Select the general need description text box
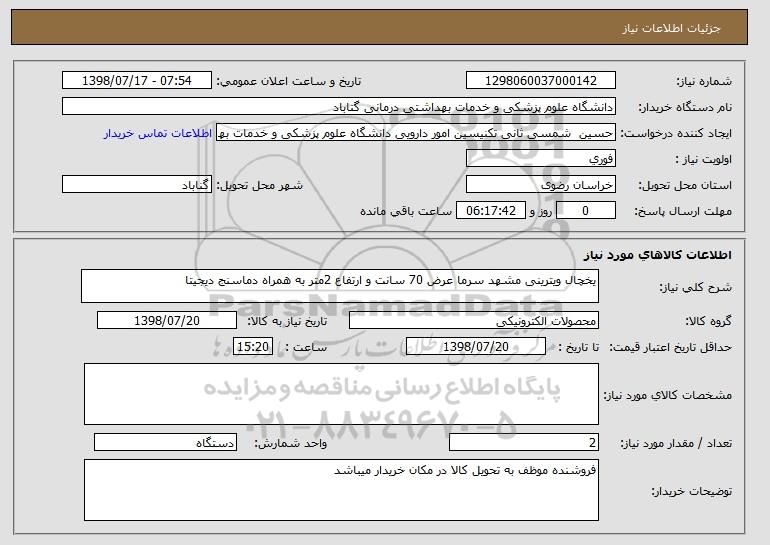This screenshot has height=545, width=770. coord(340,286)
